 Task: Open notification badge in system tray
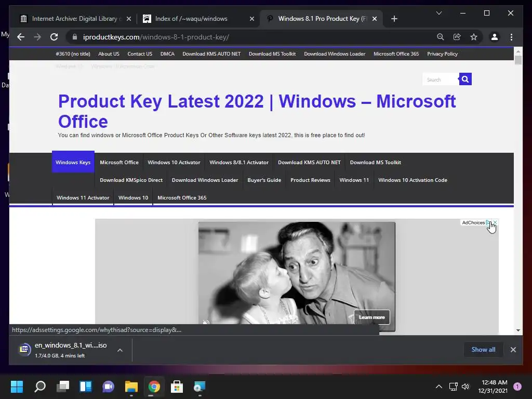click(x=517, y=387)
